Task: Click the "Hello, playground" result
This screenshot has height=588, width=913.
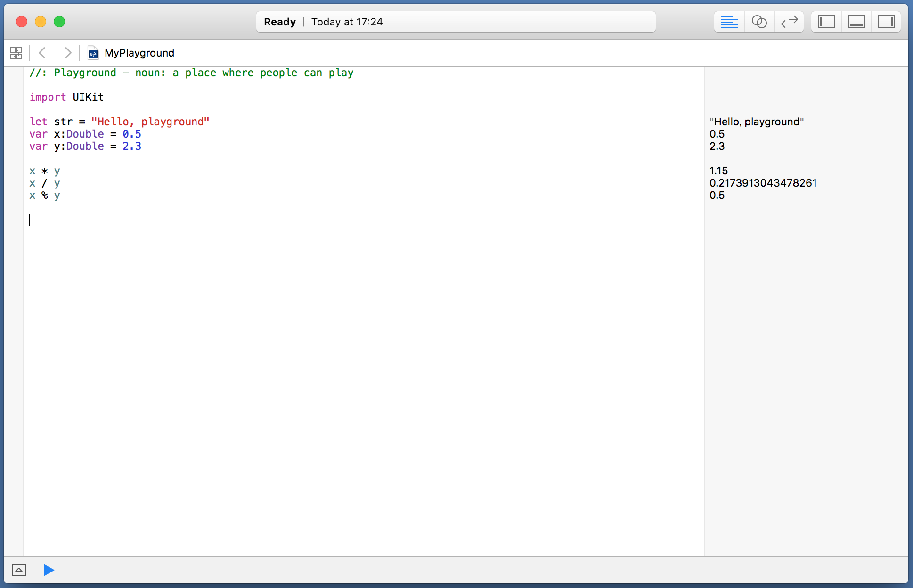Action: pyautogui.click(x=757, y=122)
